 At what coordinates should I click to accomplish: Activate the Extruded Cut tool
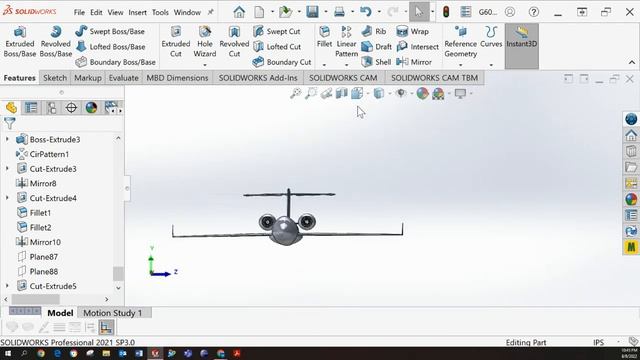click(176, 42)
